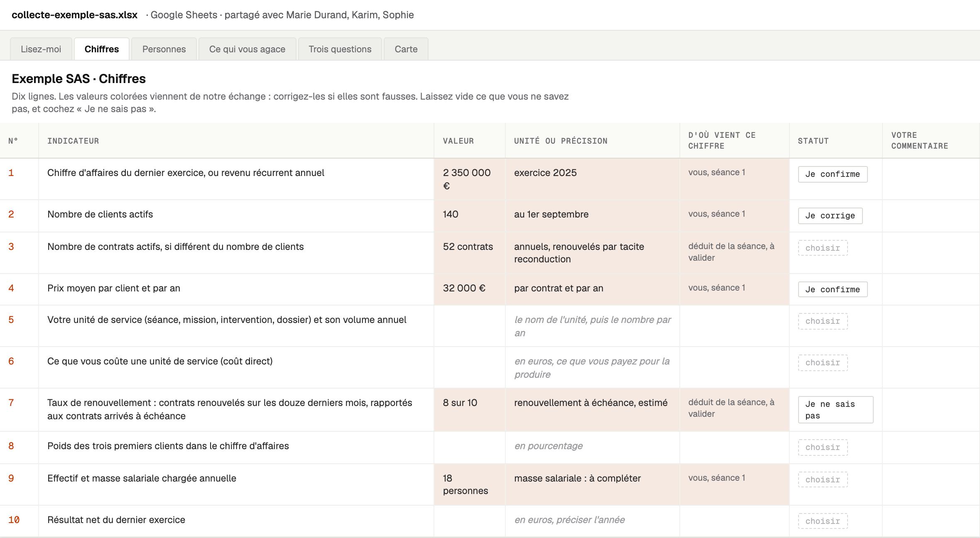Select the '18 personnes' value cell
The image size is (980, 538).
click(x=470, y=484)
